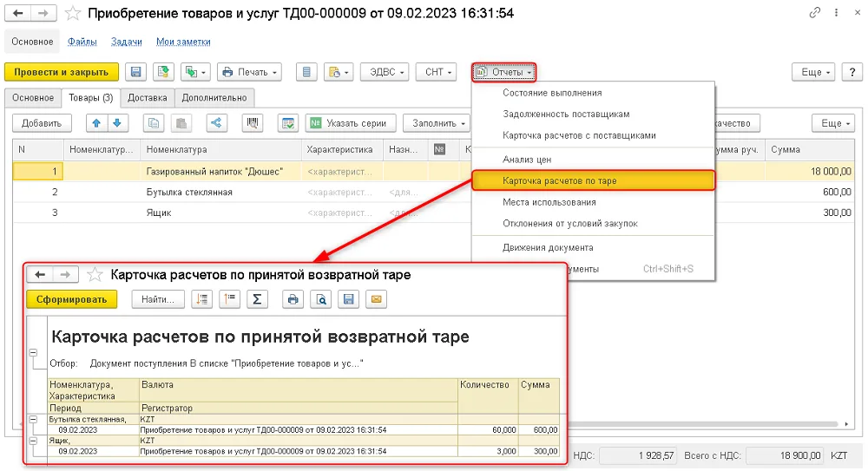Image resolution: width=868 pixels, height=471 pixels.
Task: Select Состояние выполнения menu item
Action: (x=593, y=93)
